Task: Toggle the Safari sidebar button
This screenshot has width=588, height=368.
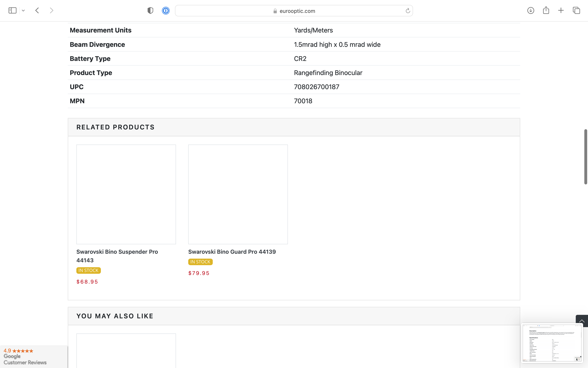Action: pyautogui.click(x=12, y=10)
